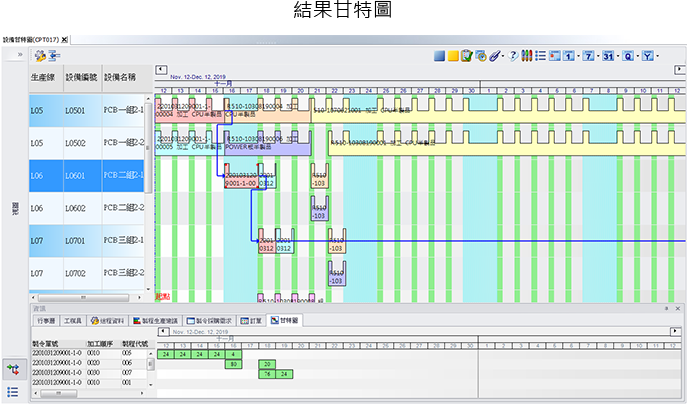The image size is (687, 404).
Task: Click the 製令單號 column header
Action: point(49,342)
